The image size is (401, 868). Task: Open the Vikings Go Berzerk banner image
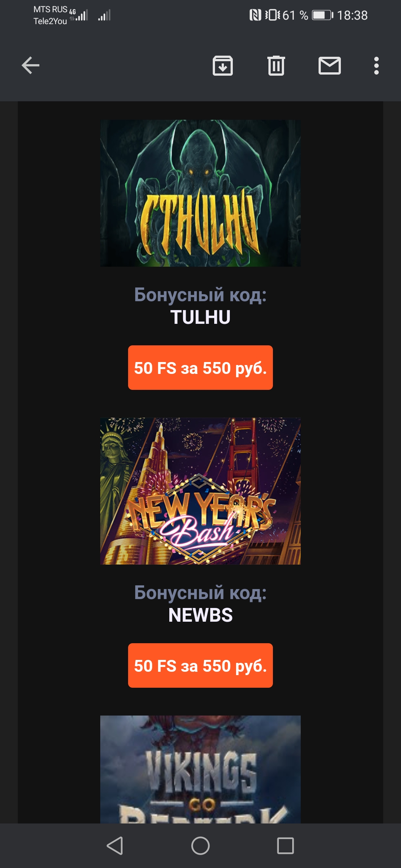click(x=200, y=769)
